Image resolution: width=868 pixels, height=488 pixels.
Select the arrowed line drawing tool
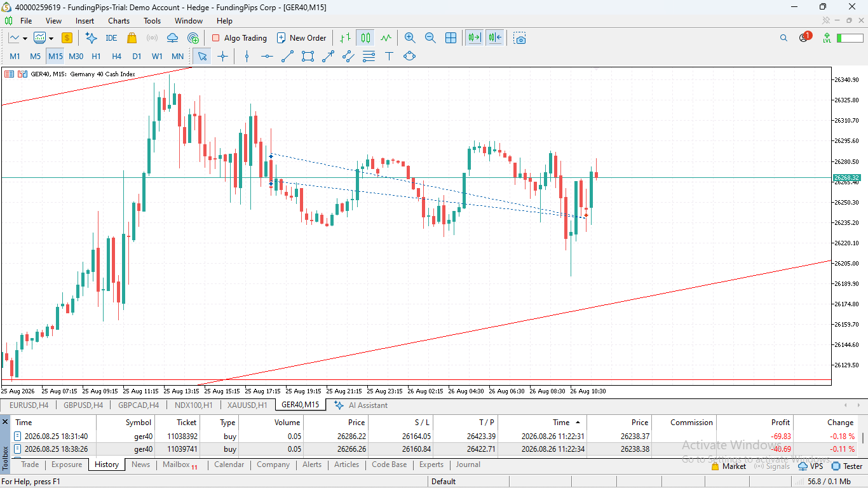tap(328, 56)
